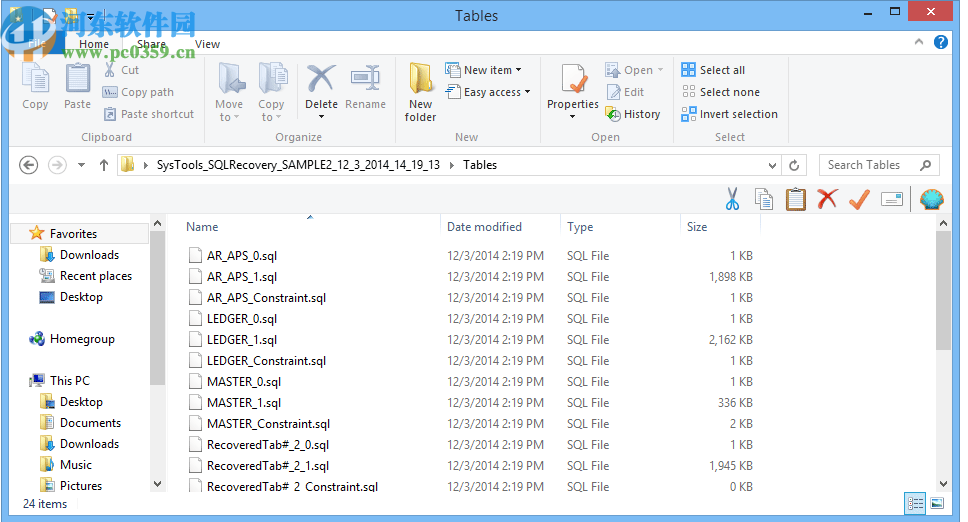Click navigation pane scroll down arrow
This screenshot has width=968, height=522.
157,484
